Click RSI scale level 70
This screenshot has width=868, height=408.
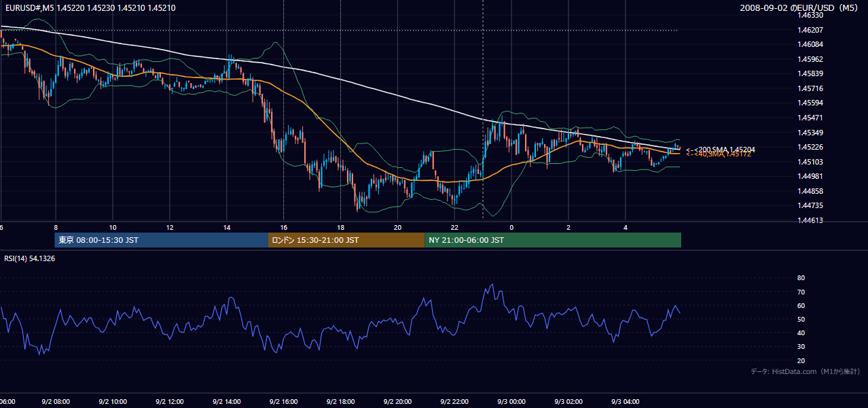[x=801, y=292]
